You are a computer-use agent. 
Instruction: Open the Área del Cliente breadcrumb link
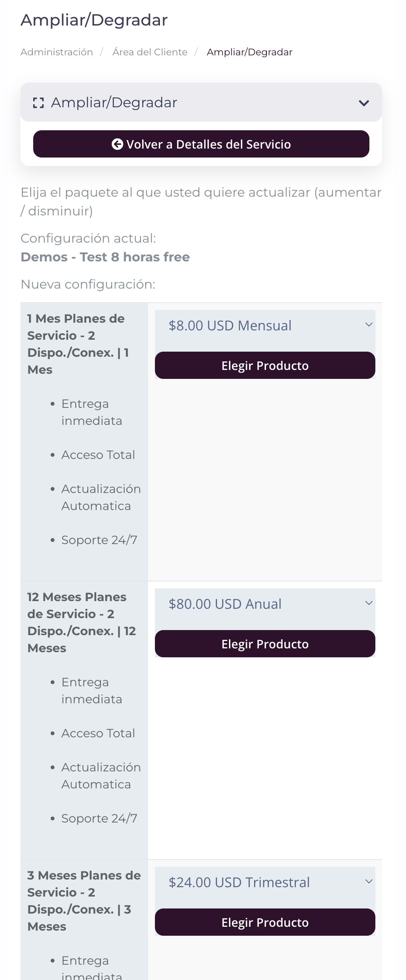[x=150, y=52]
